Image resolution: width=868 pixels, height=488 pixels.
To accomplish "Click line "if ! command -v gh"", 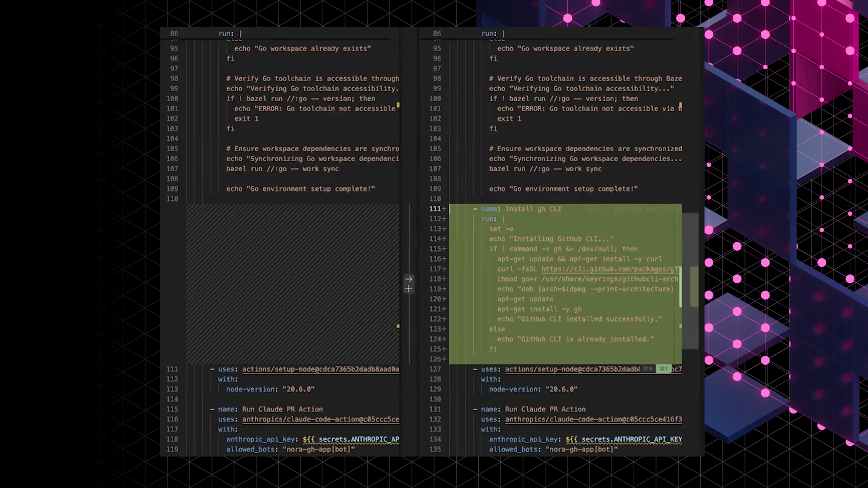I will tap(563, 249).
